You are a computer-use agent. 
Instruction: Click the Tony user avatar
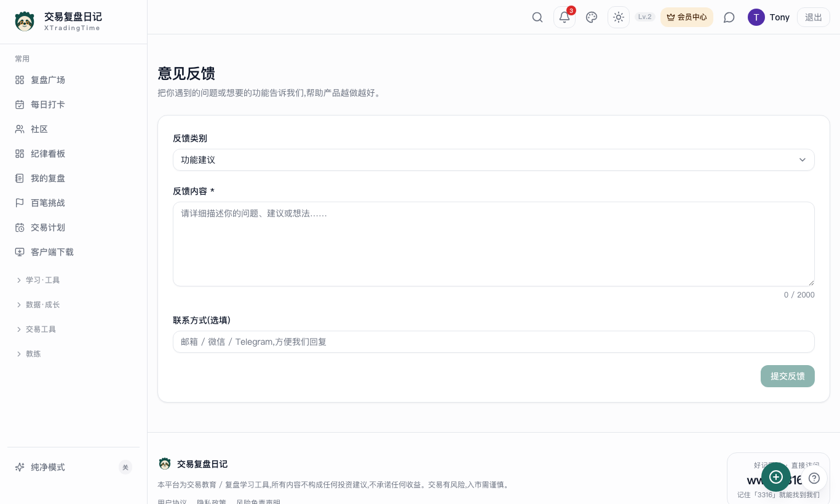pos(756,17)
